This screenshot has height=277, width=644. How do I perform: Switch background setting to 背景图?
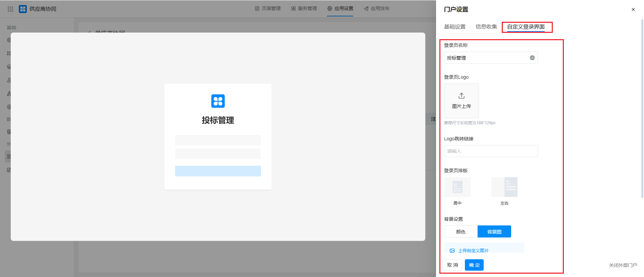pos(494,232)
